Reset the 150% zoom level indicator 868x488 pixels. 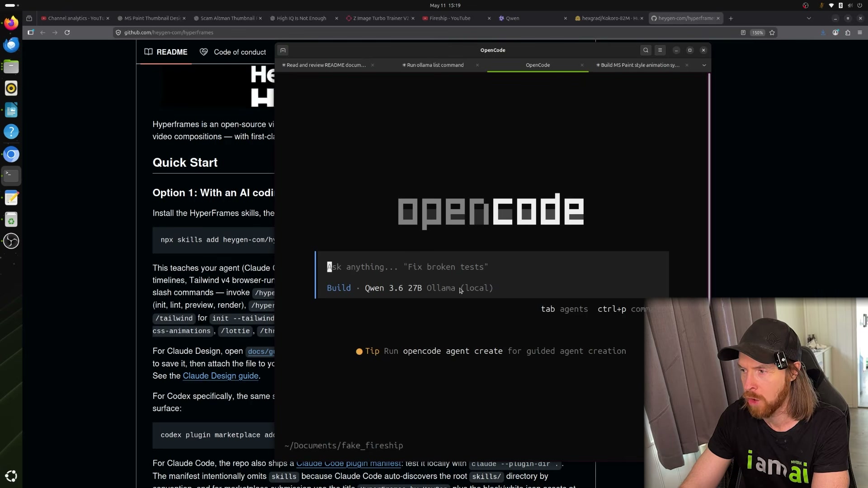[x=758, y=33]
